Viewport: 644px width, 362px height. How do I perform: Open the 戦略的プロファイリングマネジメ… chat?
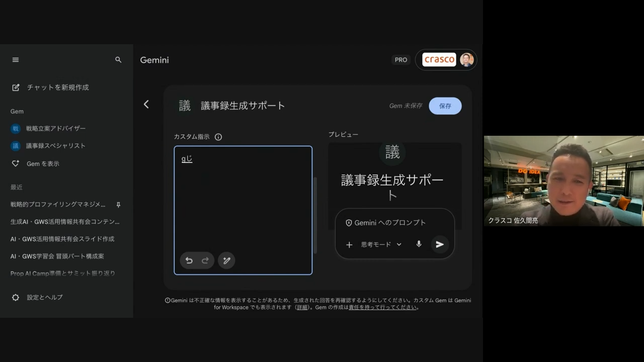[58, 205]
